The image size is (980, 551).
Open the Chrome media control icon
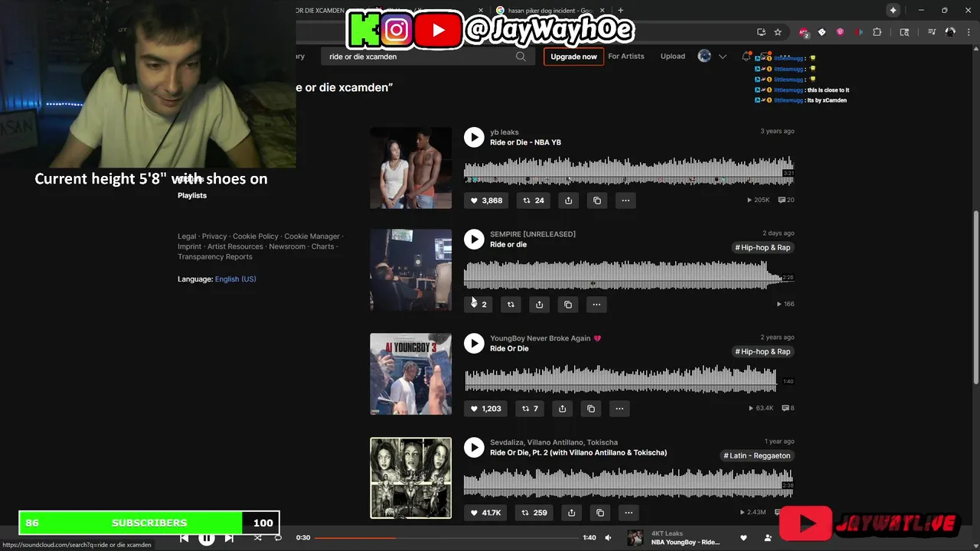coord(932,32)
